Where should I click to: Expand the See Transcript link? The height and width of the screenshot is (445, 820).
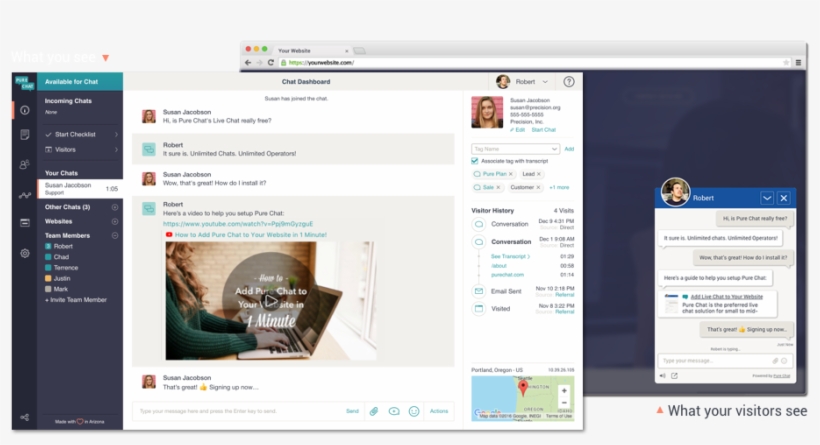pos(510,256)
